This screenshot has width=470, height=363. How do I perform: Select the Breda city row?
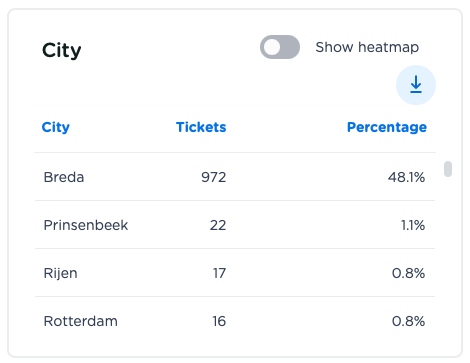(235, 177)
